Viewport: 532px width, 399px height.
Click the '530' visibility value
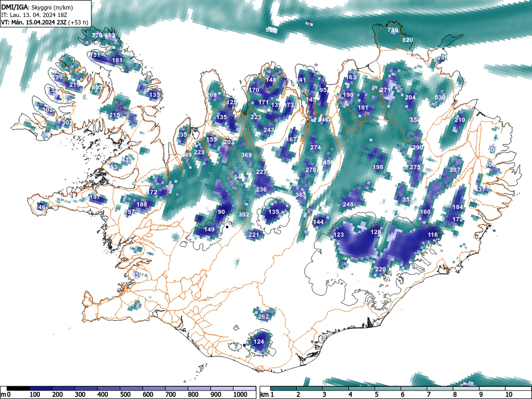point(440,97)
